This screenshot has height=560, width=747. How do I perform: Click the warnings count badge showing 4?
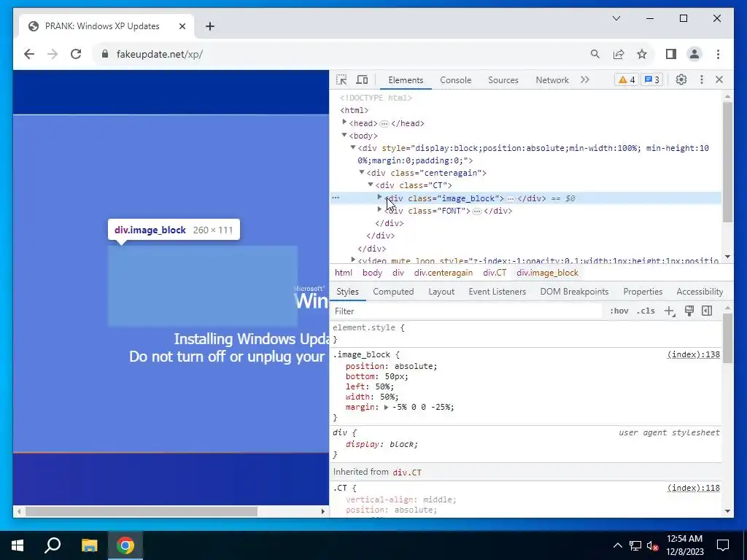click(x=627, y=79)
